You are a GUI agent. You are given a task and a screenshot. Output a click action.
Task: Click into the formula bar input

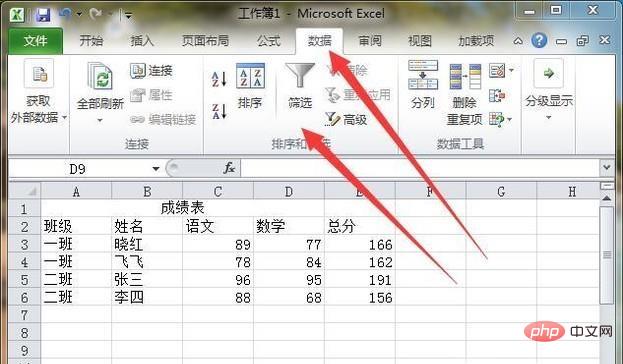click(x=420, y=168)
